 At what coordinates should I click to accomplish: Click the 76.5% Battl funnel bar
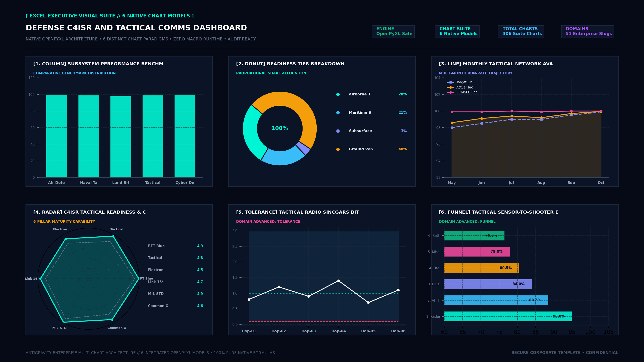click(x=474, y=236)
